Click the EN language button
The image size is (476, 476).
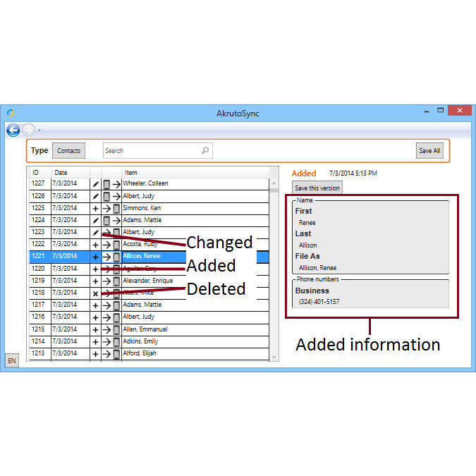12,360
